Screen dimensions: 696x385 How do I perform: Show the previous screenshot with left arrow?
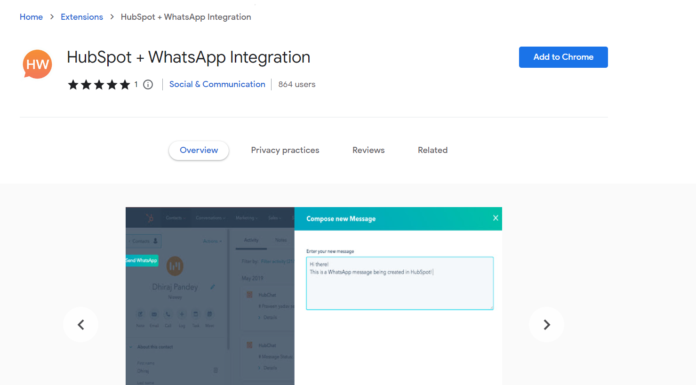pyautogui.click(x=81, y=325)
